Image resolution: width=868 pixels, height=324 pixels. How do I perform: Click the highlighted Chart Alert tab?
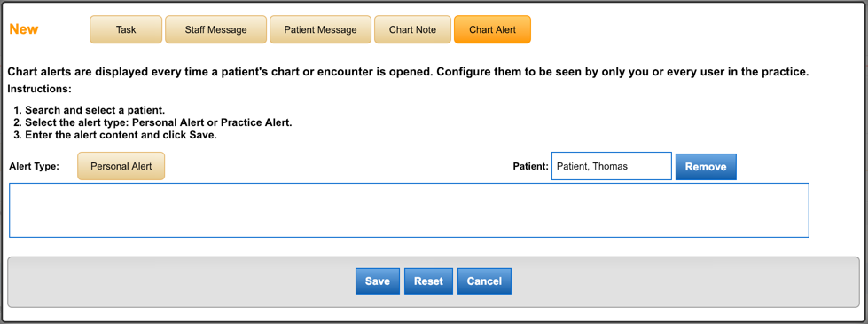pyautogui.click(x=492, y=29)
